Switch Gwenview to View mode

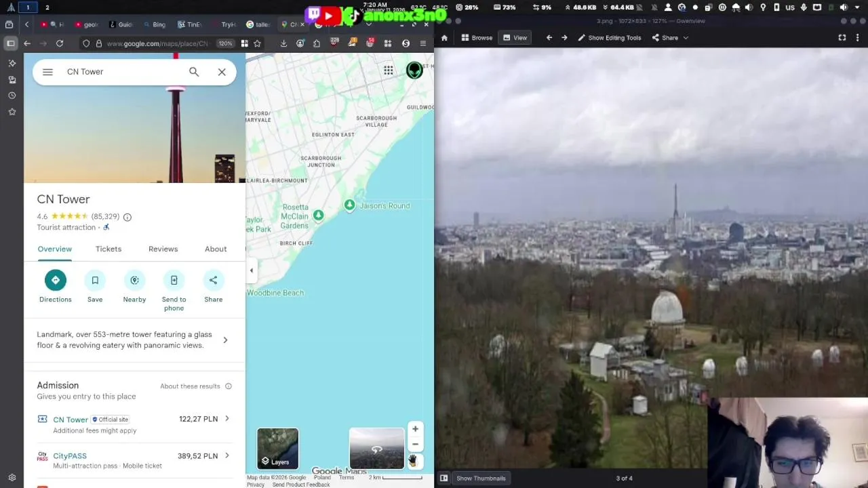(515, 38)
